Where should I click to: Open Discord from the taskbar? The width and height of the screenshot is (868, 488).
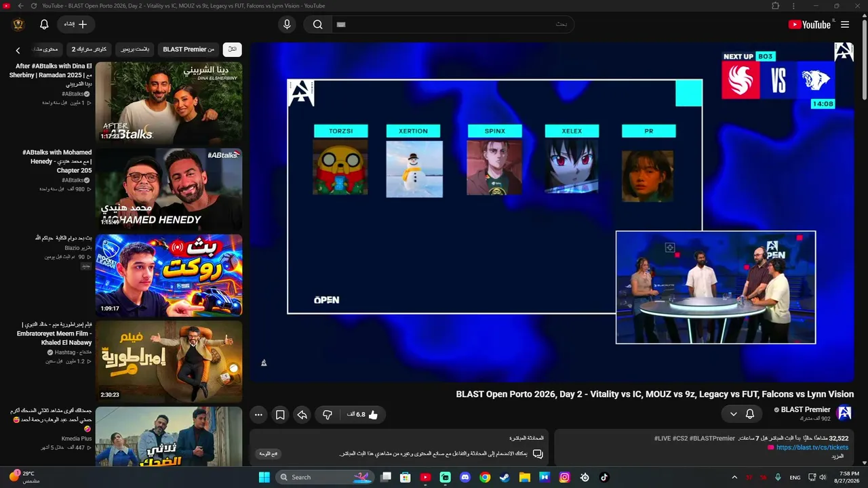[x=465, y=477]
